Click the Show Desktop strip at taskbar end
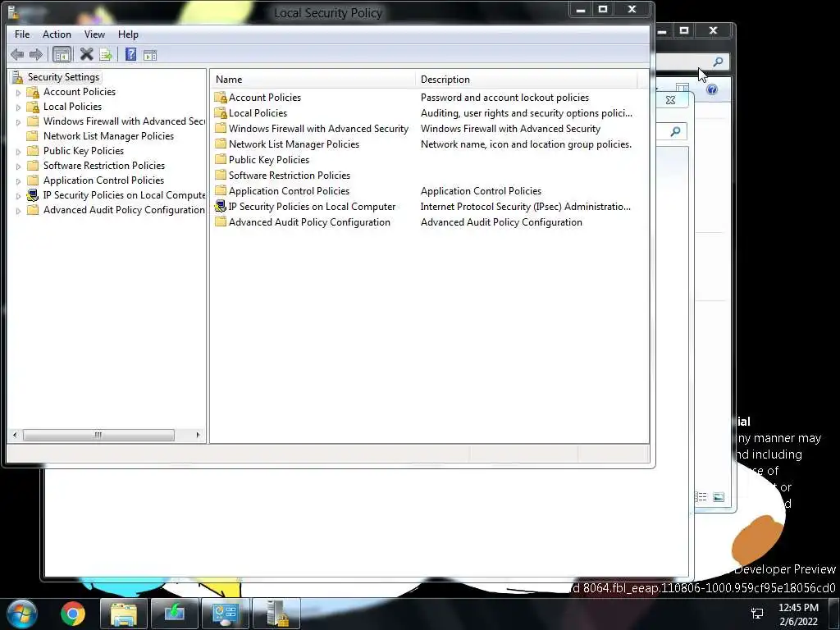840x630 pixels. pos(834,614)
